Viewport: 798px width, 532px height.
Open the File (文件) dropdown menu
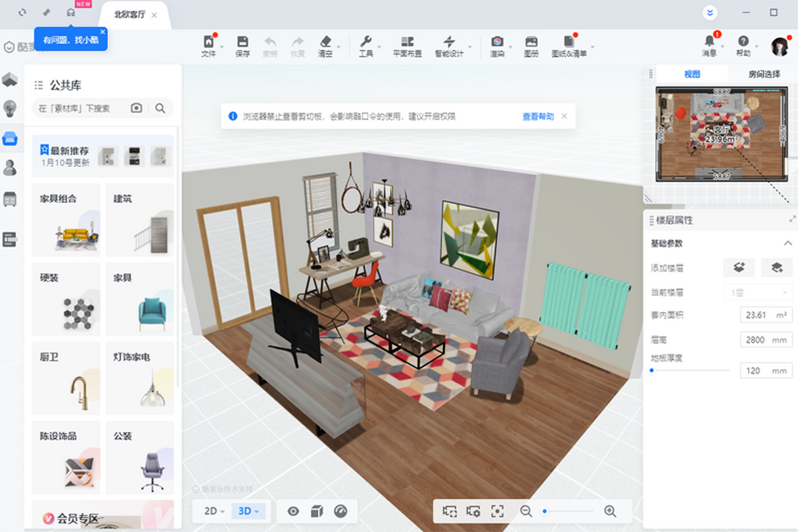coord(209,45)
